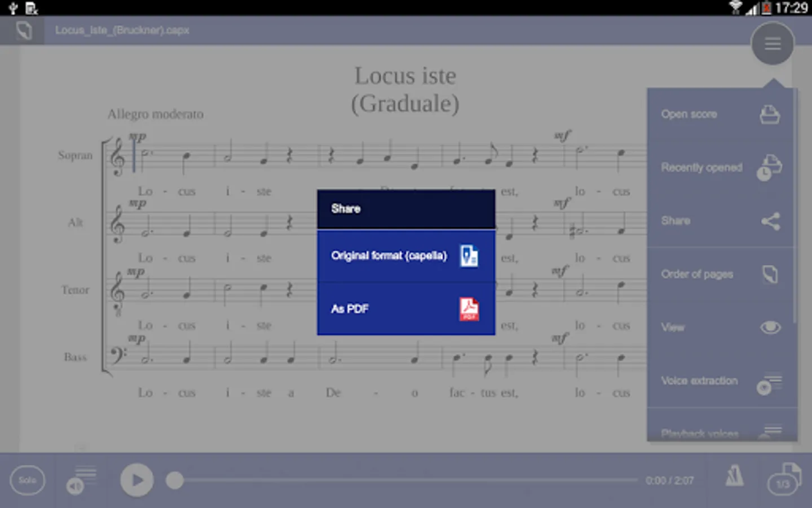Click the playback progress slider handle
This screenshot has height=508, width=812.
(x=175, y=480)
